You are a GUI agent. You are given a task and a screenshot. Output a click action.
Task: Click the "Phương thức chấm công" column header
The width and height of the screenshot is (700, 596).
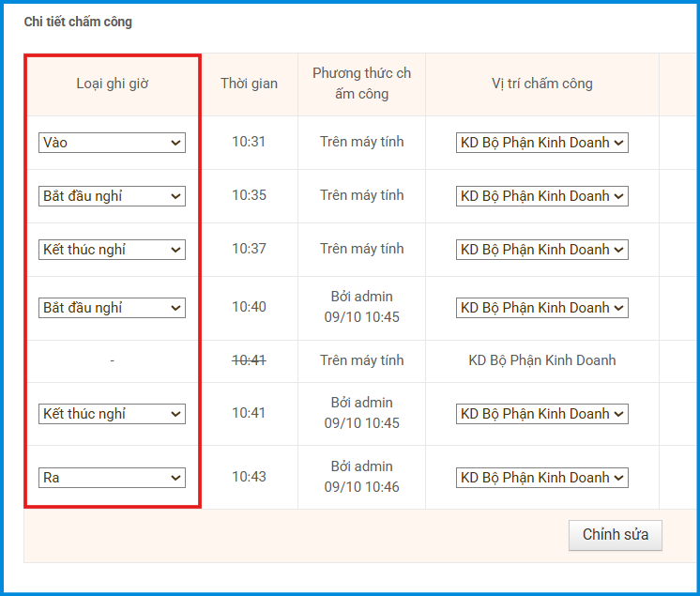(361, 84)
